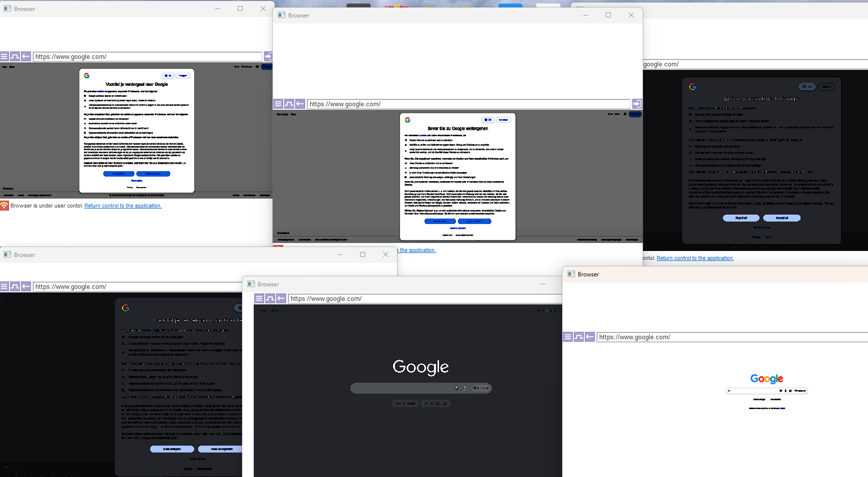Image resolution: width=868 pixels, height=477 pixels.
Task: Go back using the arrow in the bottom-right Browser window
Action: [x=590, y=337]
